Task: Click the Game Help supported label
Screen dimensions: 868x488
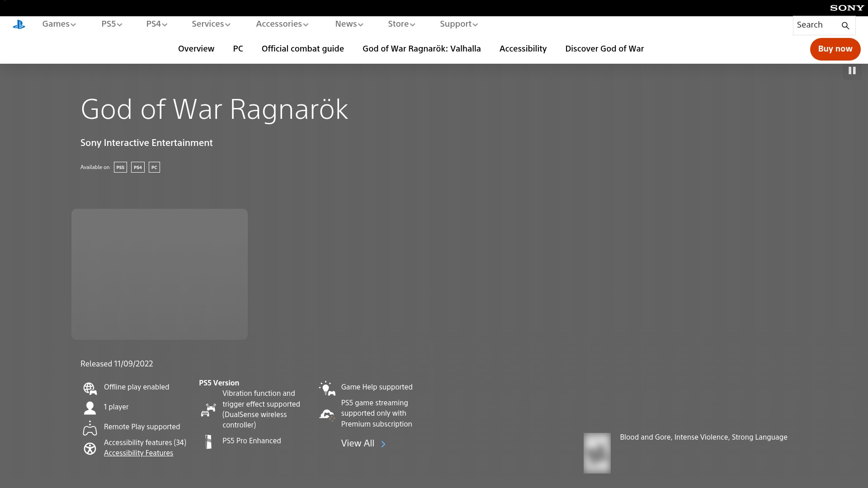Action: click(x=377, y=387)
